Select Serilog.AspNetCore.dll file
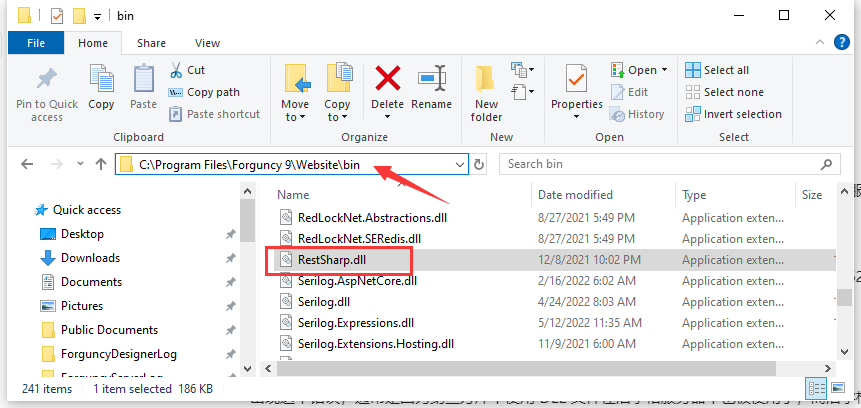This screenshot has height=408, width=861. click(x=357, y=281)
